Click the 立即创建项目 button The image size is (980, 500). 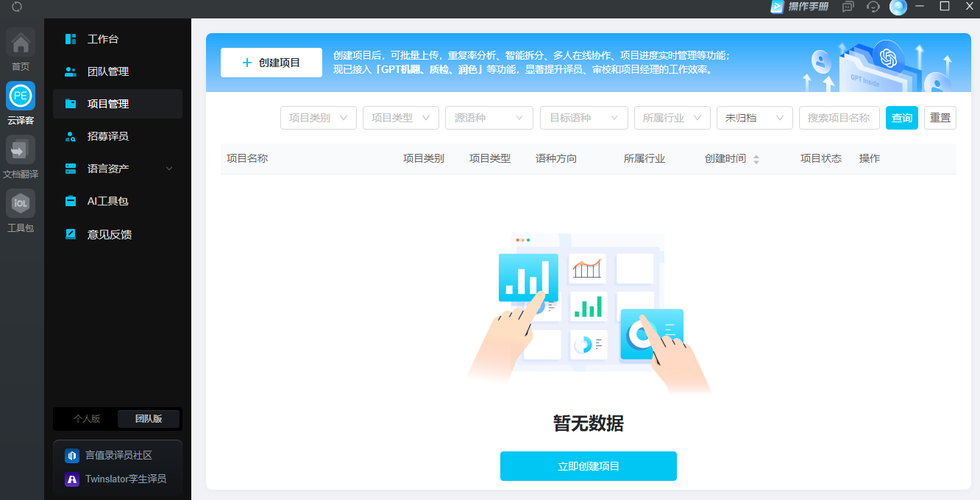click(x=588, y=466)
